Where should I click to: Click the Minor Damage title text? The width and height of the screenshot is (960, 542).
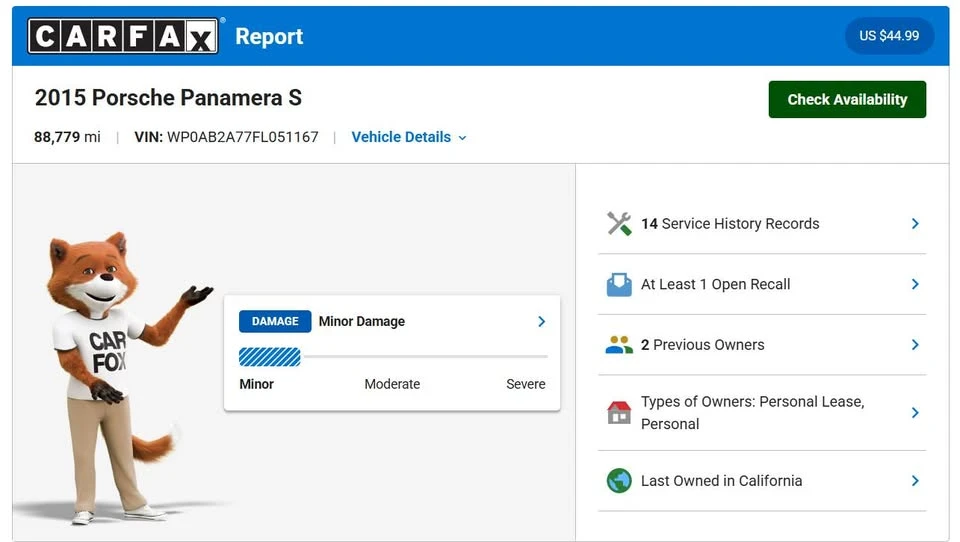[x=362, y=322]
